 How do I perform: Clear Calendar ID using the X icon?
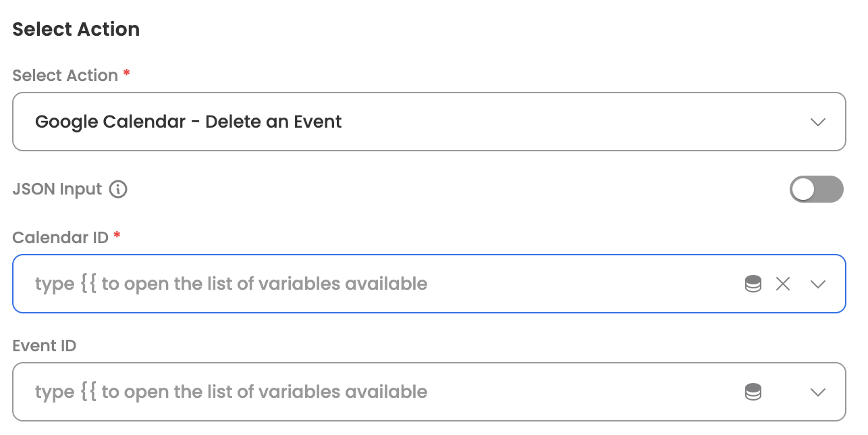783,284
